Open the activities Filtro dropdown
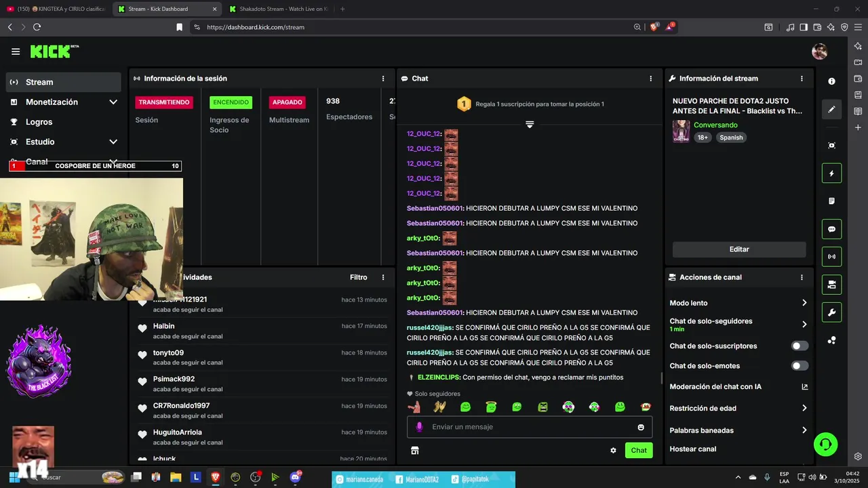This screenshot has width=868, height=488. click(359, 277)
